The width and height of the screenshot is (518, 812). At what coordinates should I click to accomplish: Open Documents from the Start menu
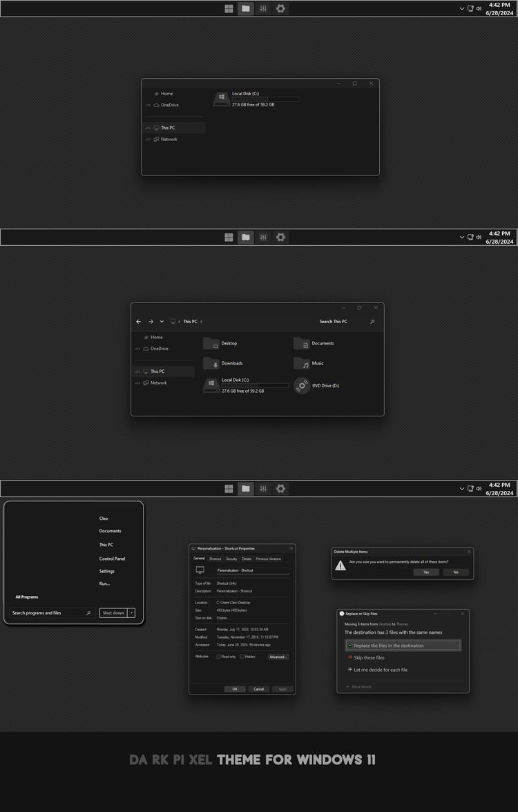click(110, 531)
